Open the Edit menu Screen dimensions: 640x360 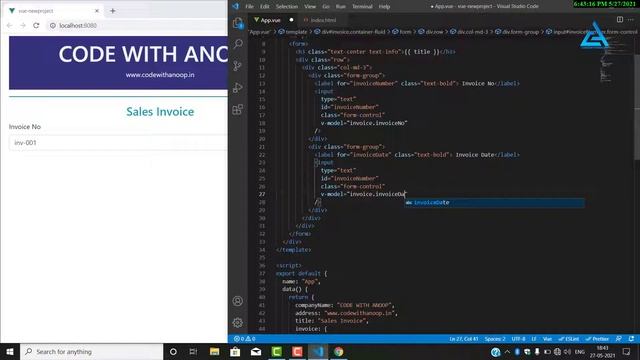tap(265, 7)
